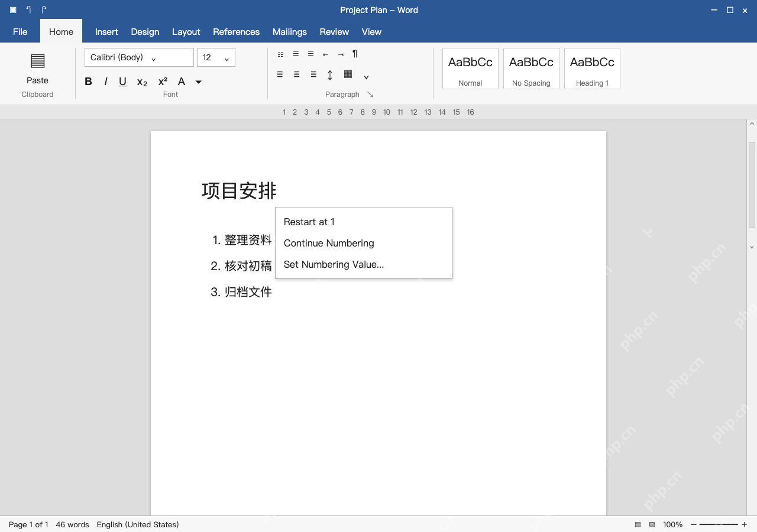Click the vertical scrollbar thumb
The height and width of the screenshot is (532, 757).
pos(752,184)
